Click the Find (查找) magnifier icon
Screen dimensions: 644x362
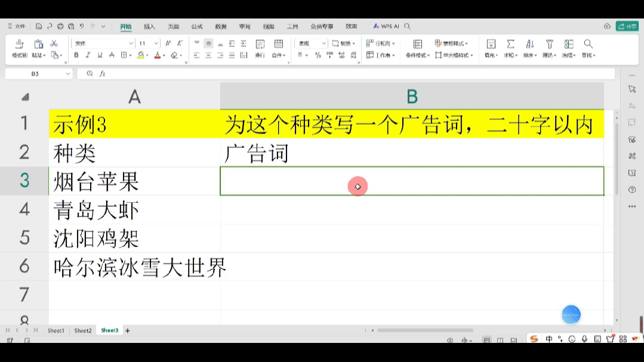pos(588,44)
